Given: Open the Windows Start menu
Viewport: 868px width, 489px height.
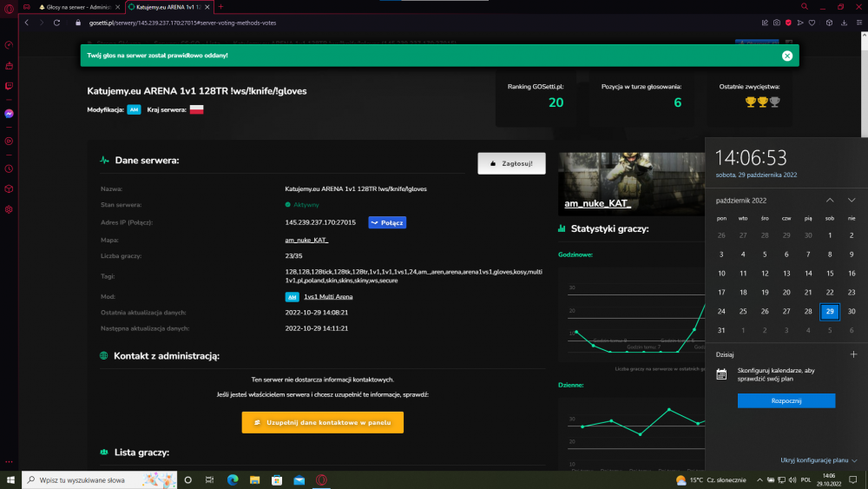Looking at the screenshot, I should point(10,480).
